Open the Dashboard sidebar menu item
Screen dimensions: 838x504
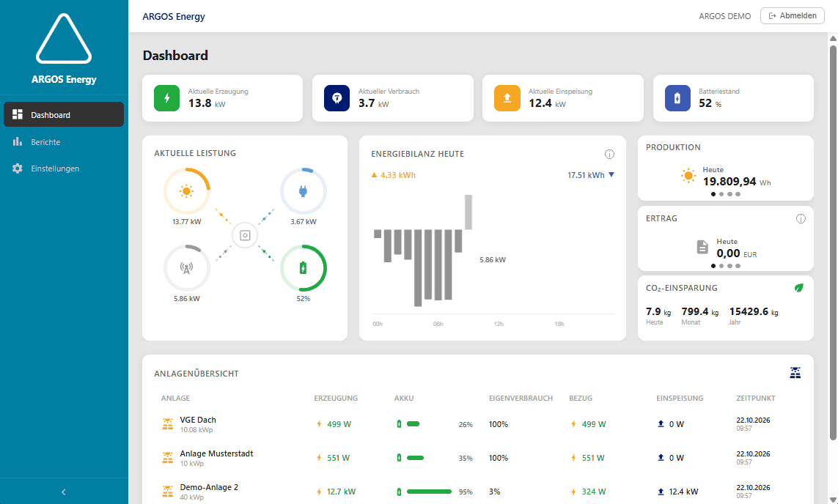64,114
